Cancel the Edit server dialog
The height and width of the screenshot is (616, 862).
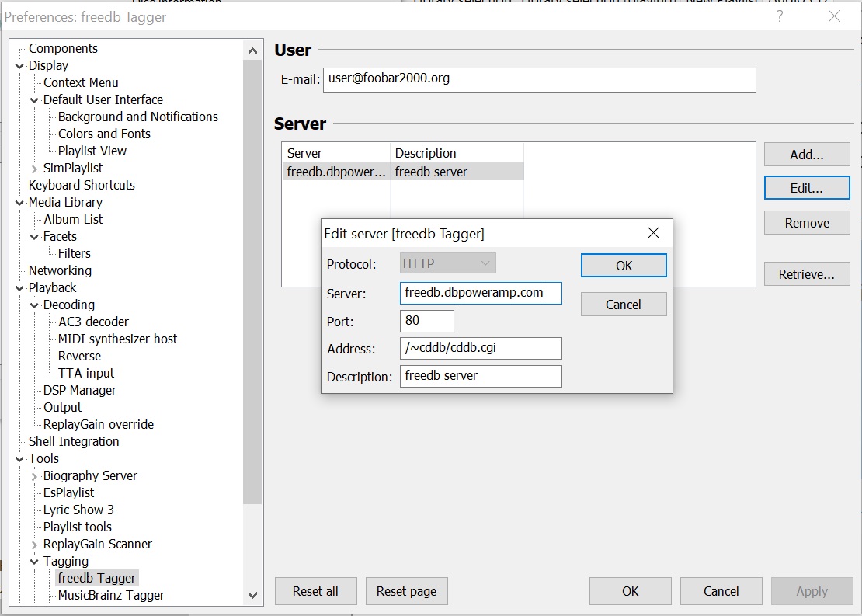click(x=623, y=305)
